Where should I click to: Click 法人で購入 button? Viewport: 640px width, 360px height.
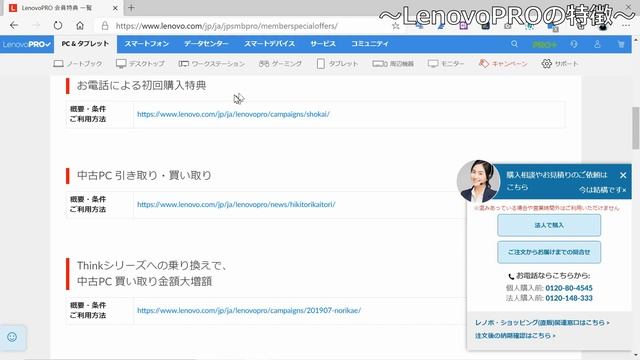coord(549,225)
